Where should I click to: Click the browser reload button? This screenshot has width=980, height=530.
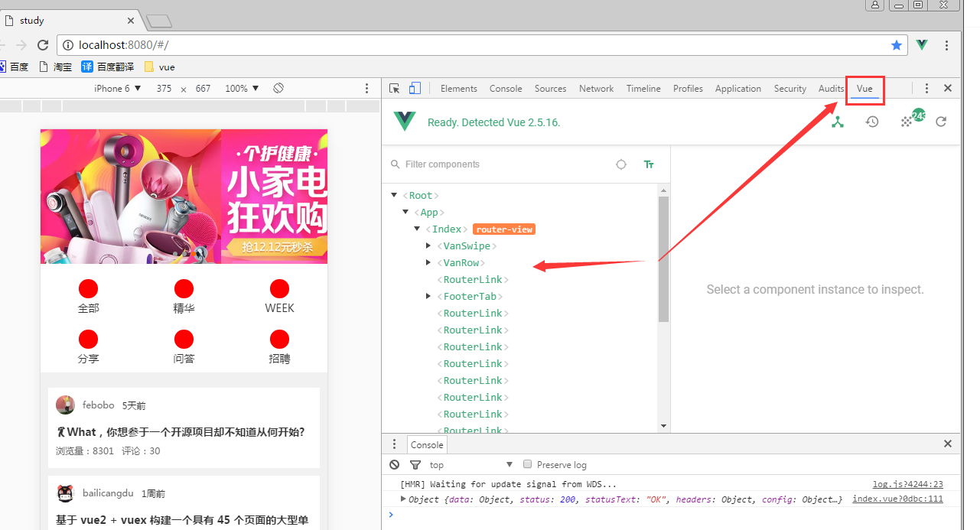point(43,45)
